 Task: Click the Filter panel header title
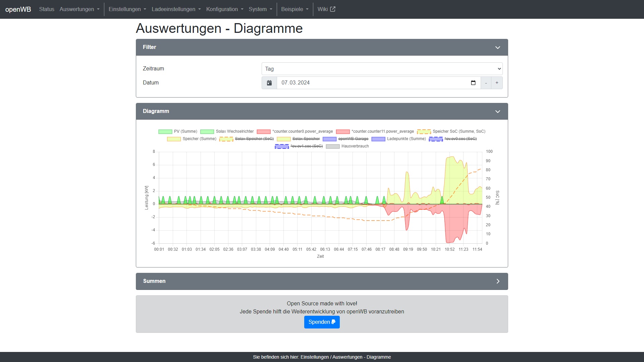(x=149, y=47)
